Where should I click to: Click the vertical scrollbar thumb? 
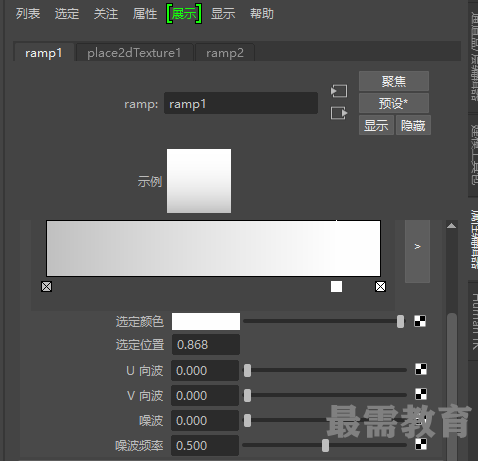pos(452,387)
